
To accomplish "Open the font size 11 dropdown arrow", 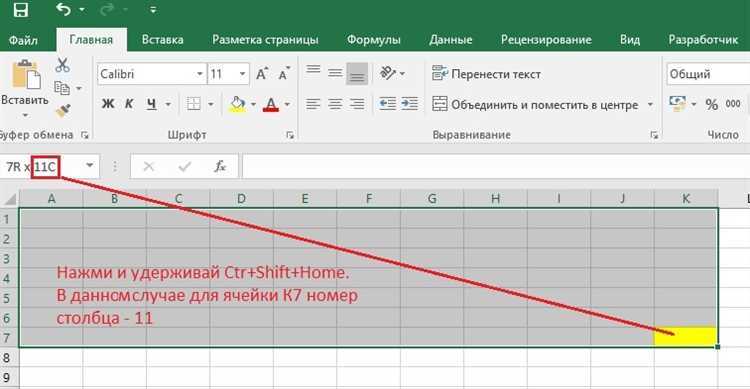I will (243, 74).
